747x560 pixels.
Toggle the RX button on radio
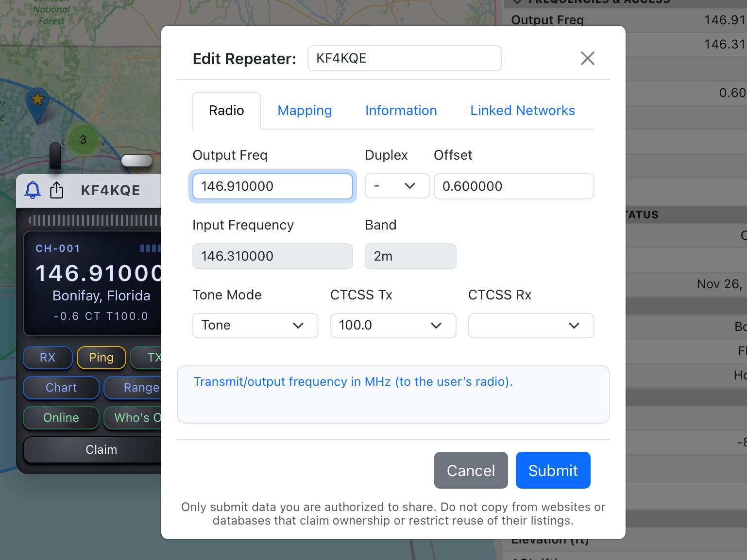[x=48, y=358]
